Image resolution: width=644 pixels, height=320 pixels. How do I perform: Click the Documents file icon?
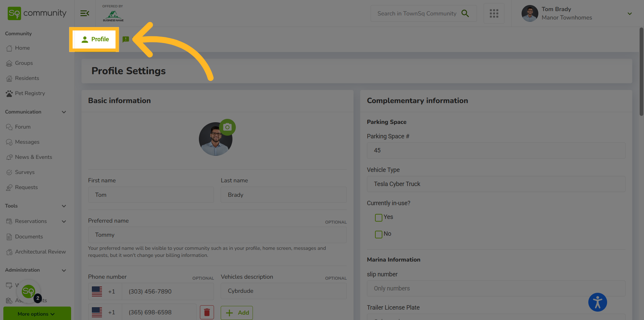9,237
